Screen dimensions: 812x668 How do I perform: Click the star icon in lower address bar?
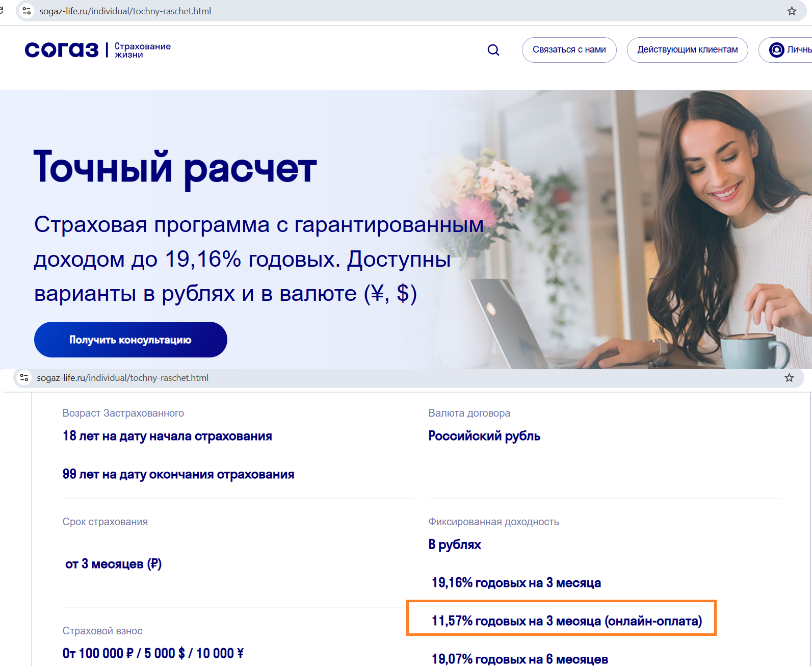tap(789, 378)
